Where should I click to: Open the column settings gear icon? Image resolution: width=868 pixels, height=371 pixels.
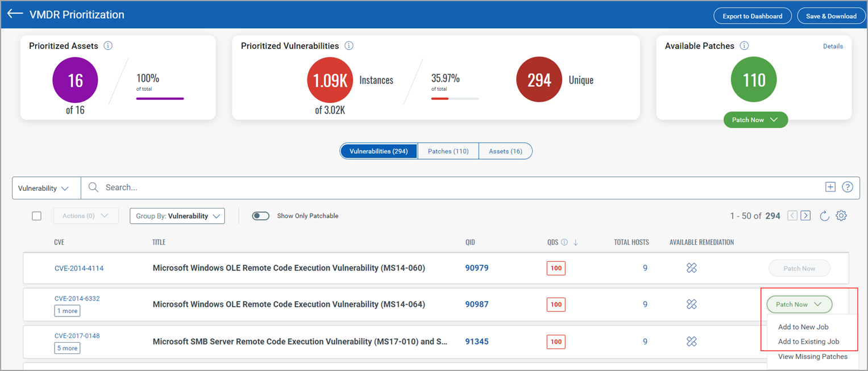841,216
